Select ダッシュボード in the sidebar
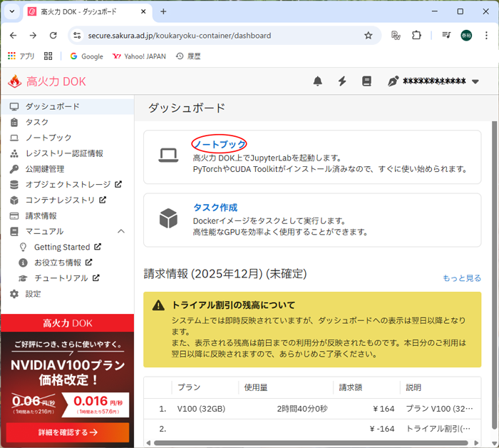Image resolution: width=499 pixels, height=448 pixels. pos(68,106)
